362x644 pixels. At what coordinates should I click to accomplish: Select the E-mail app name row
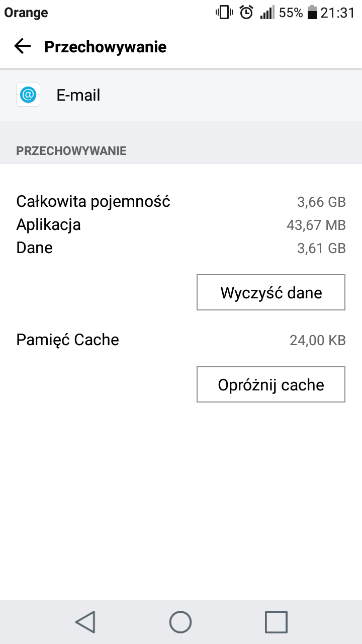[181, 95]
